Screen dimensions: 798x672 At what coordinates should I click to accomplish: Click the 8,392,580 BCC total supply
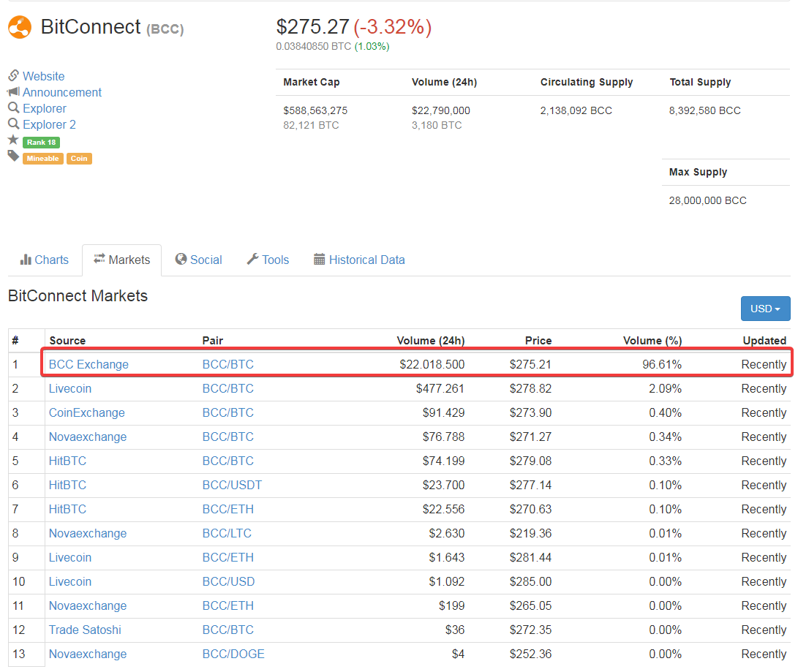coord(705,110)
